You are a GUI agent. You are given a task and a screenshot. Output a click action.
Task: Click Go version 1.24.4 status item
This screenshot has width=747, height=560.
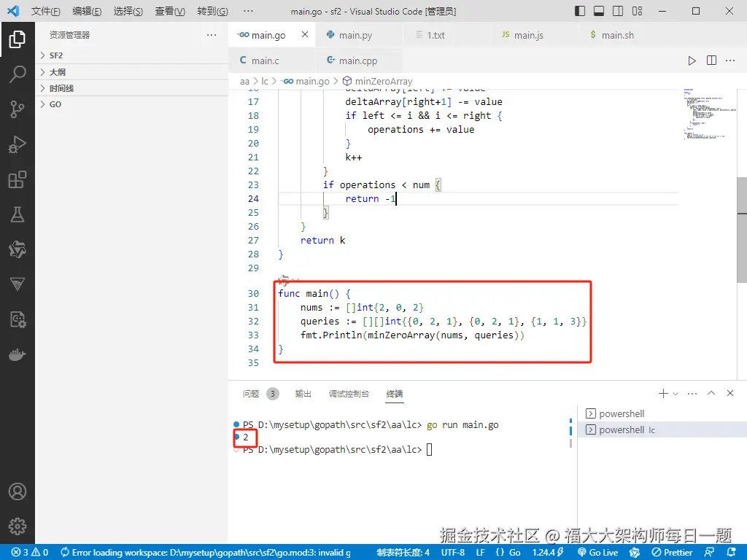pyautogui.click(x=549, y=553)
